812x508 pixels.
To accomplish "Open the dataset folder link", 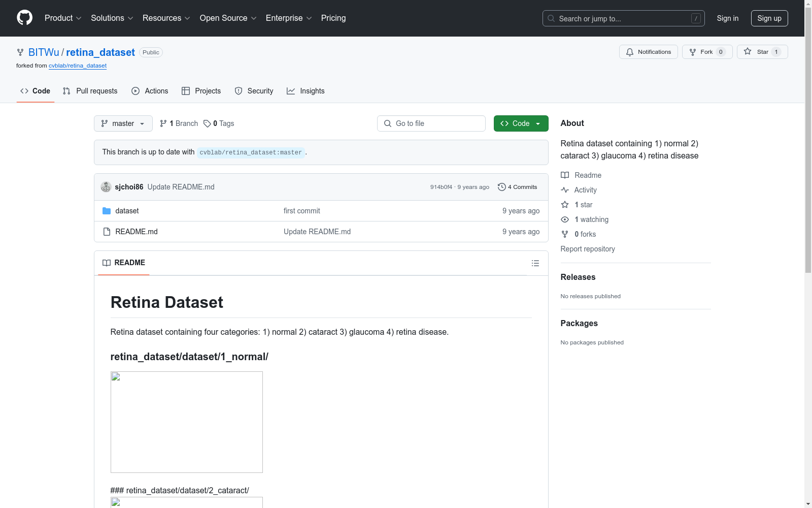I will pyautogui.click(x=127, y=211).
